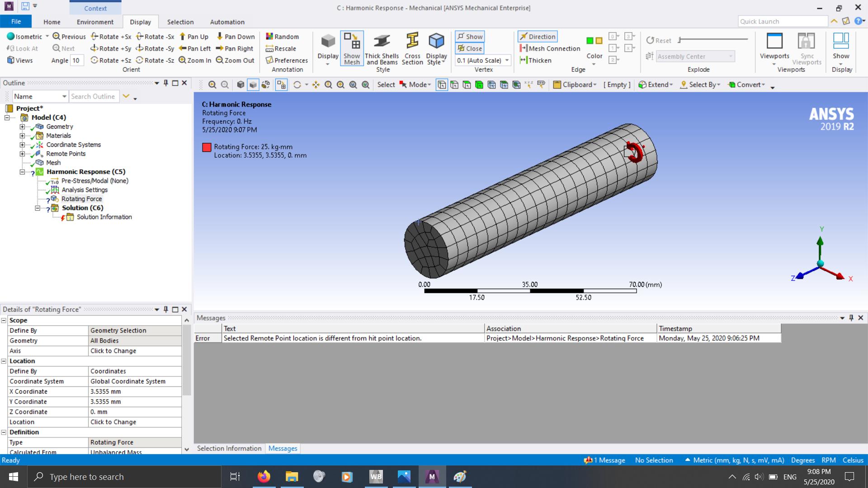Click the Quick Launch search field
The image size is (868, 488).
[x=783, y=21]
